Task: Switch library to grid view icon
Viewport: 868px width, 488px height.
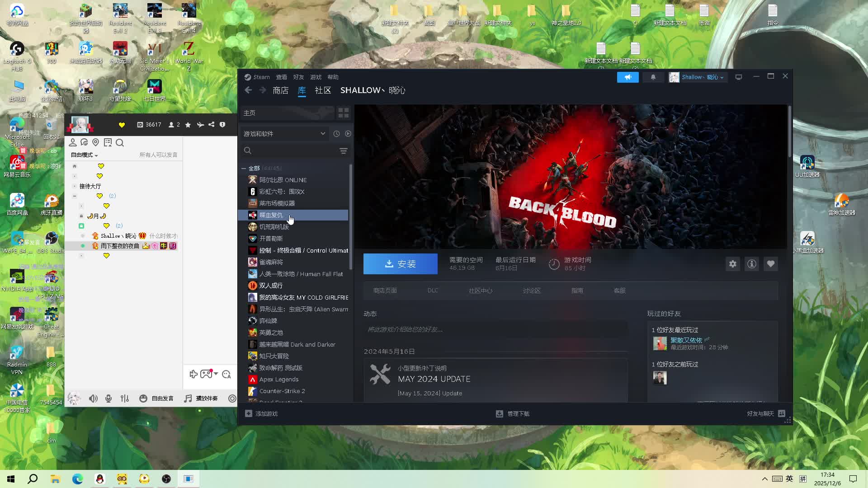Action: pyautogui.click(x=344, y=113)
